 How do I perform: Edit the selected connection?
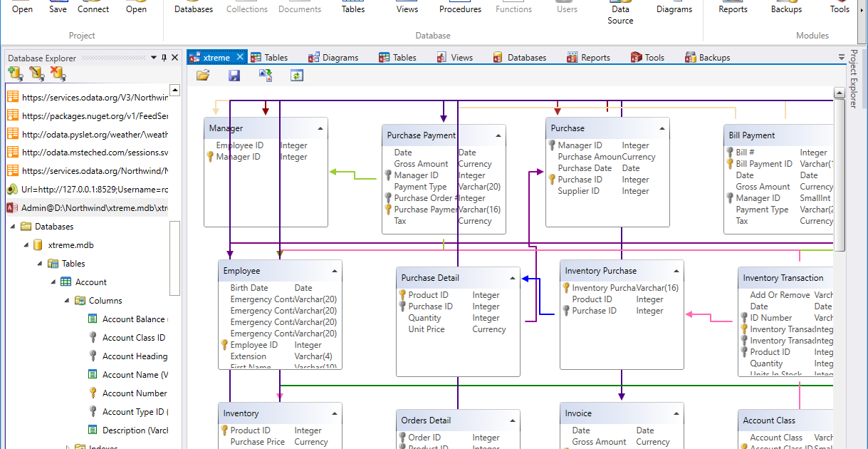tap(35, 73)
